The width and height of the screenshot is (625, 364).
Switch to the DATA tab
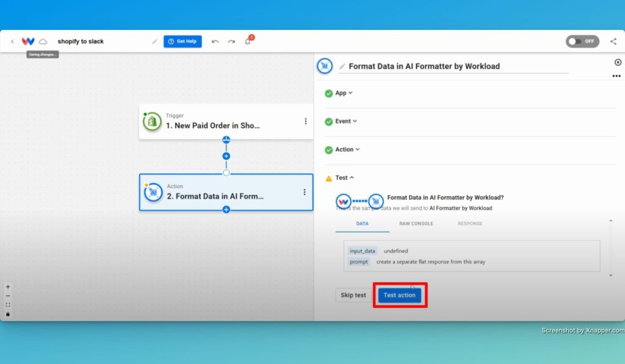(363, 224)
